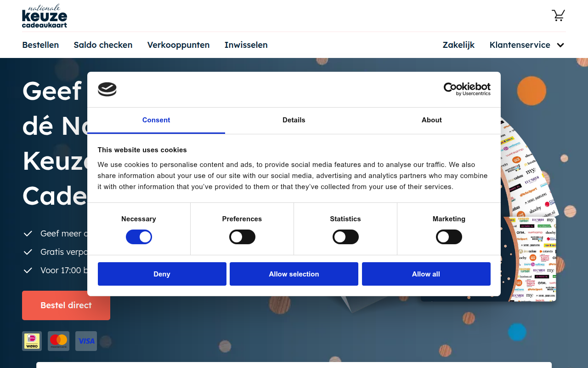Click the Mastercard payment icon
The image size is (588, 368).
(58, 341)
